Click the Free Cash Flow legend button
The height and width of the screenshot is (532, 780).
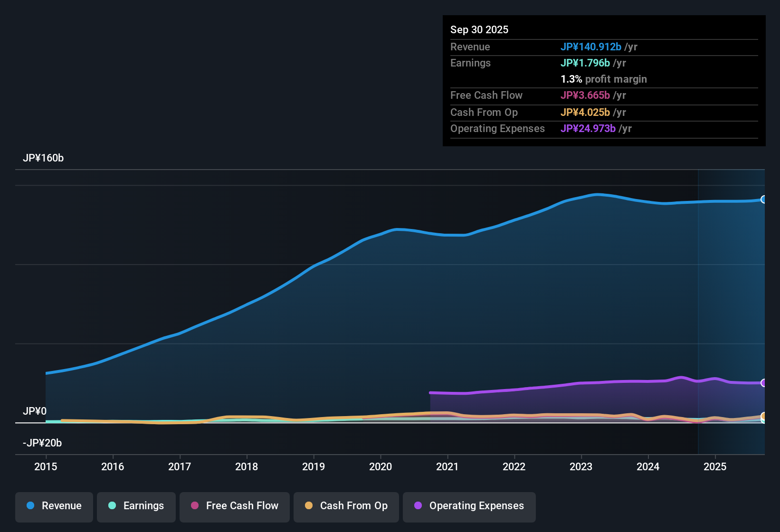pyautogui.click(x=234, y=506)
